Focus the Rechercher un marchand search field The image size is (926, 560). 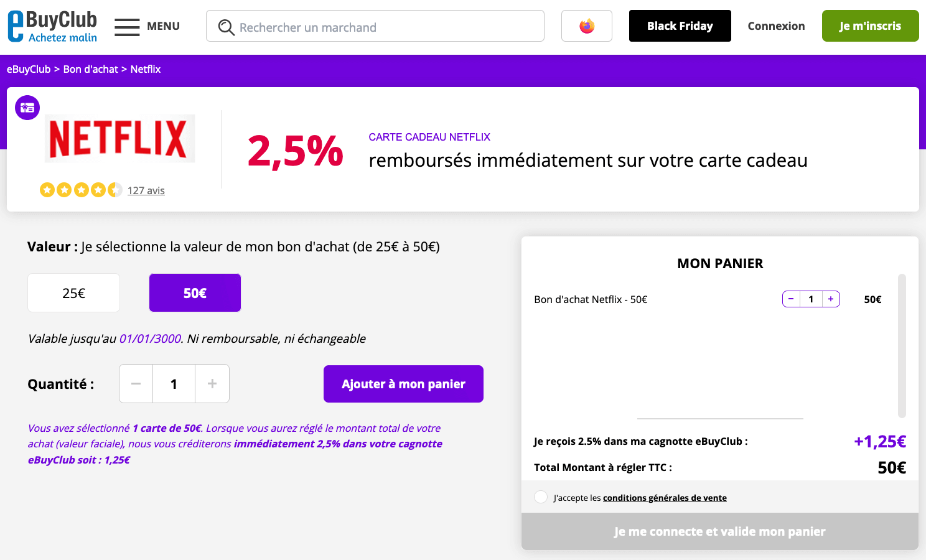375,26
